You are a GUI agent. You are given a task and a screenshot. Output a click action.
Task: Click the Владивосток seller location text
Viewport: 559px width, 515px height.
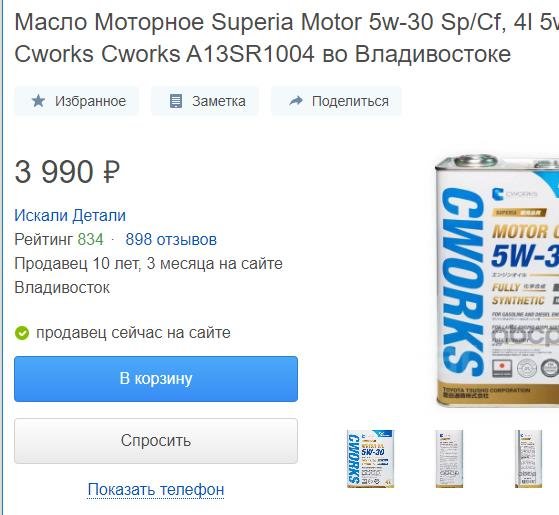[62, 288]
